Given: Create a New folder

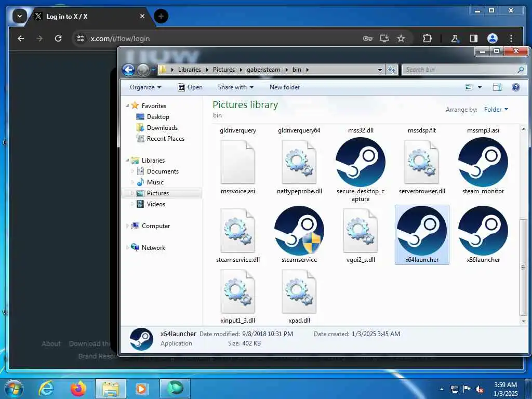Looking at the screenshot, I should coord(284,87).
